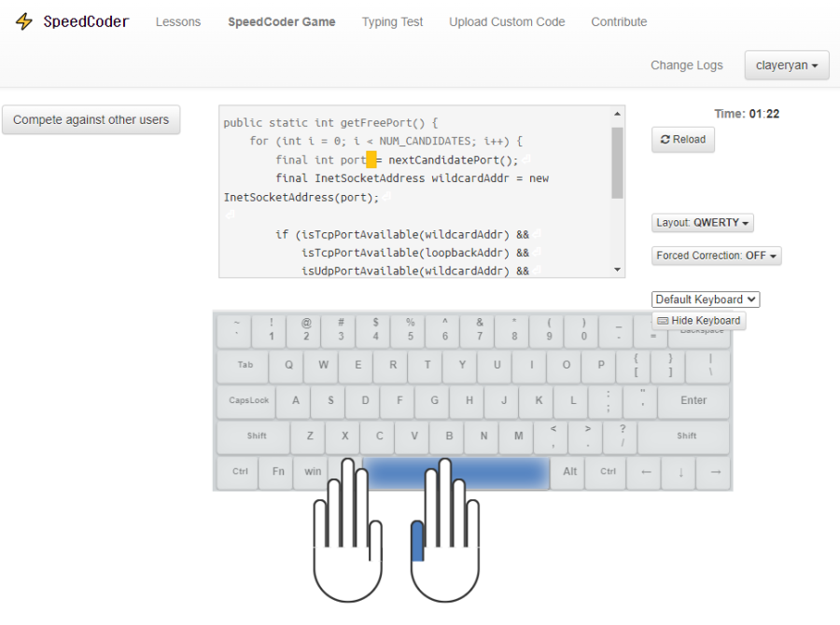
Task: Click the Alt key
Action: pyautogui.click(x=568, y=472)
